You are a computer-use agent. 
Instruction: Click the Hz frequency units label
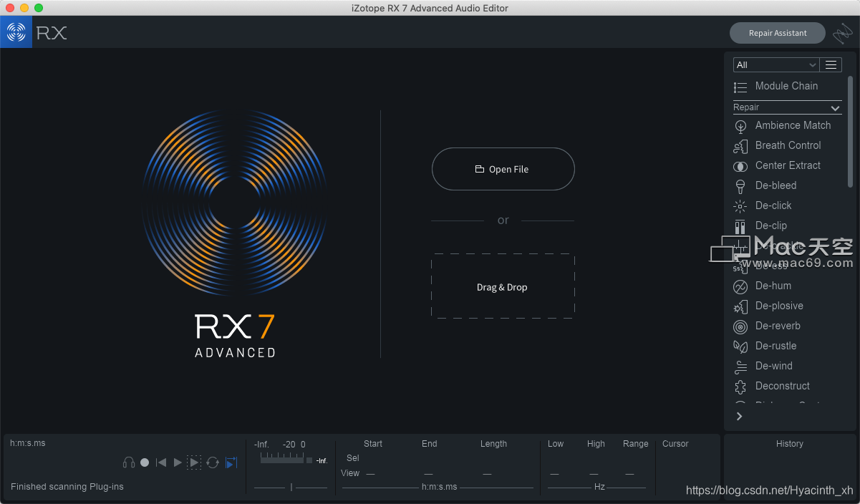click(x=599, y=487)
